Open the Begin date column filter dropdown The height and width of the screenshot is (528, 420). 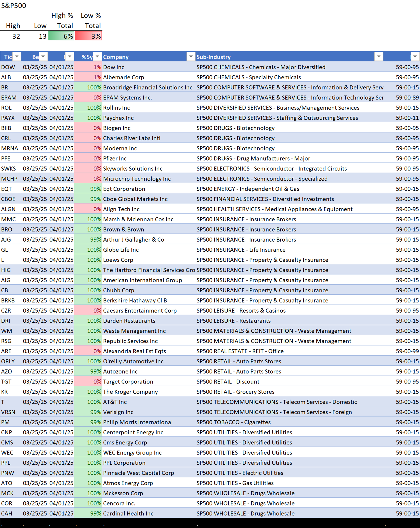click(43, 57)
